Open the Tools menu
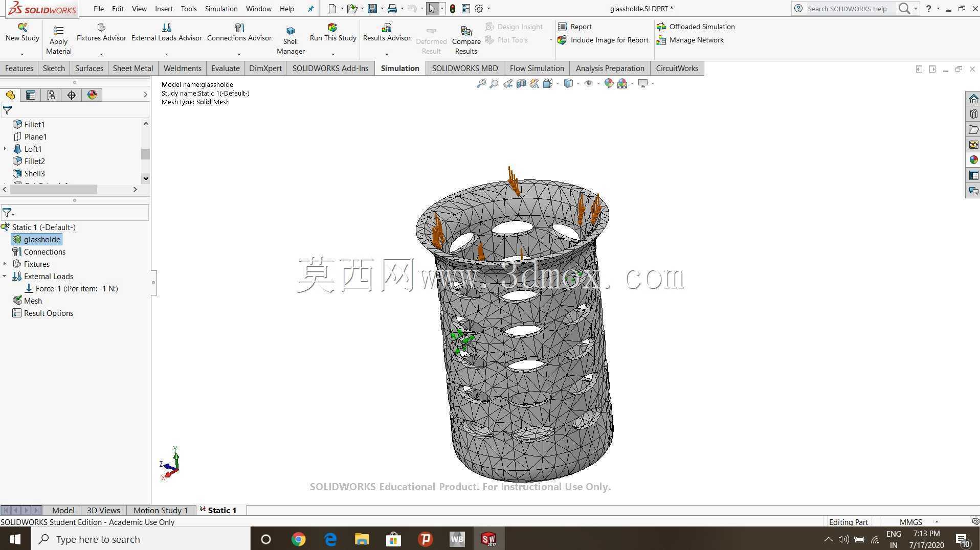Screen dimensions: 980x550 pos(189,9)
